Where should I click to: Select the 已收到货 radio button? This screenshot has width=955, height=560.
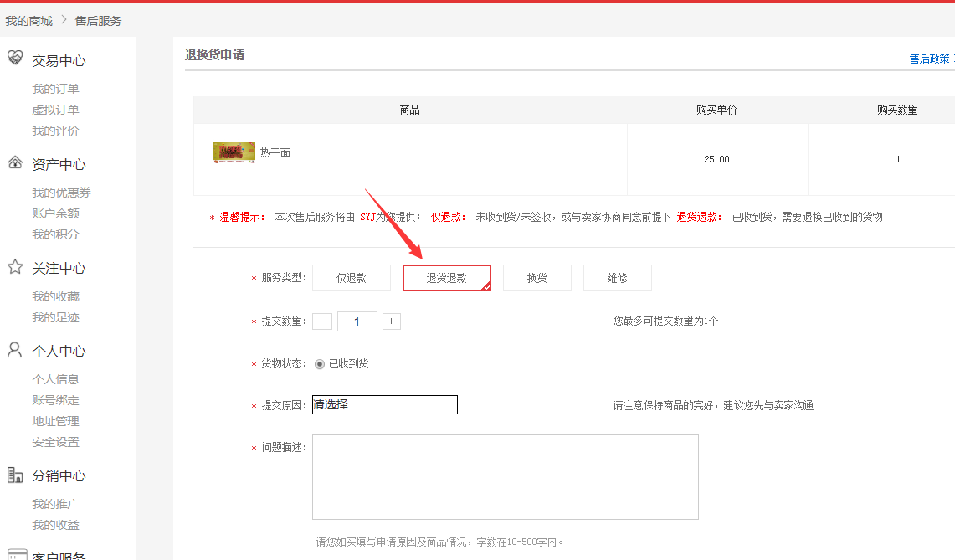(x=320, y=364)
